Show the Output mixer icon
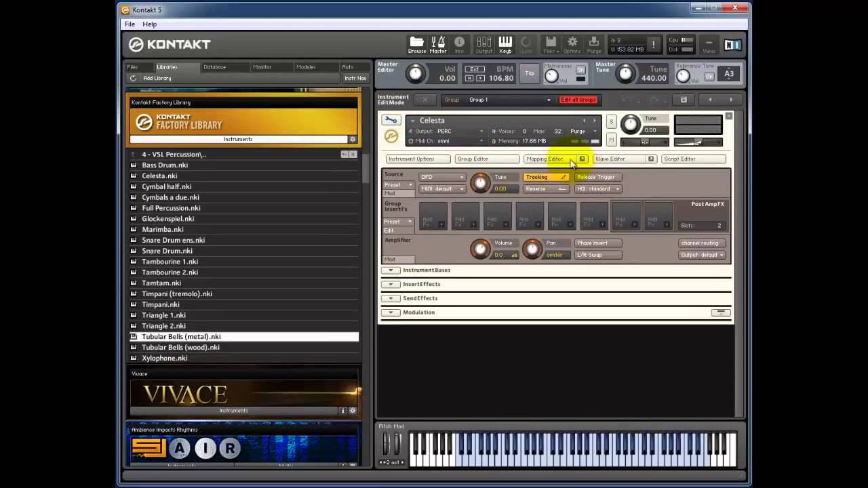The height and width of the screenshot is (488, 868). pyautogui.click(x=484, y=45)
